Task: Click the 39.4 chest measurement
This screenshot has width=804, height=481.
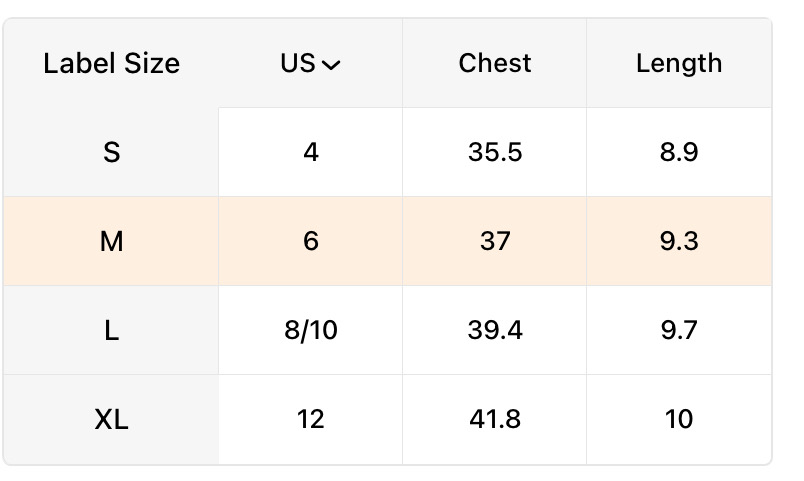Action: [495, 330]
